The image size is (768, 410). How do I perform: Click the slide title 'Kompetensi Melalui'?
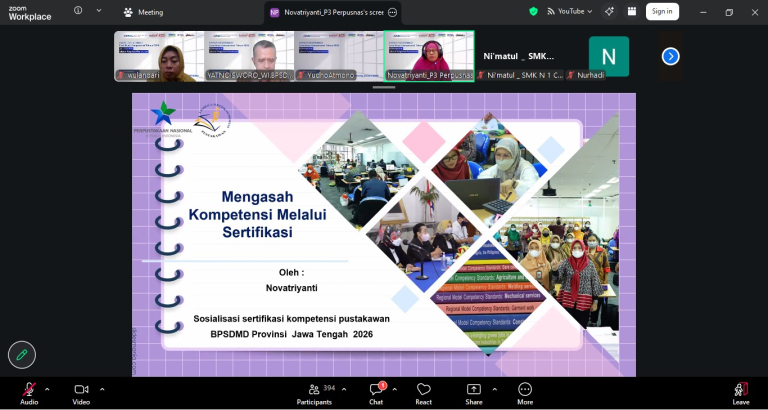click(258, 215)
